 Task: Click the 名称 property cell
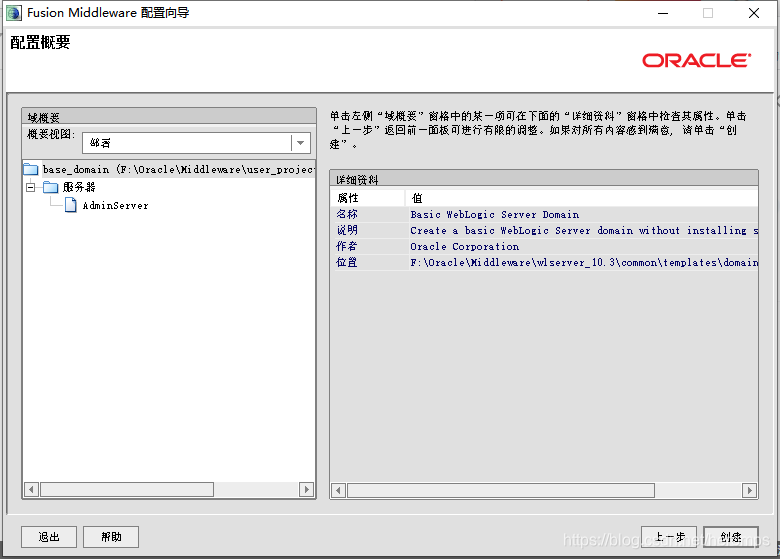[x=347, y=214]
